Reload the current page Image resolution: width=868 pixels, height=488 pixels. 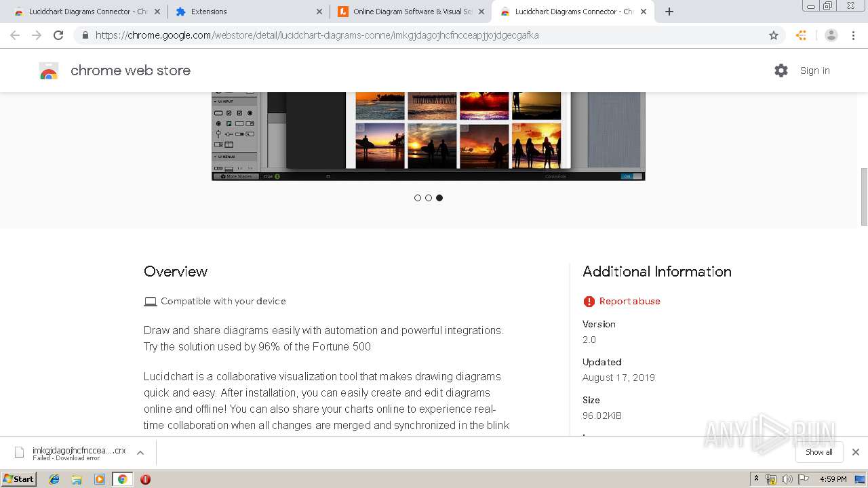click(58, 35)
